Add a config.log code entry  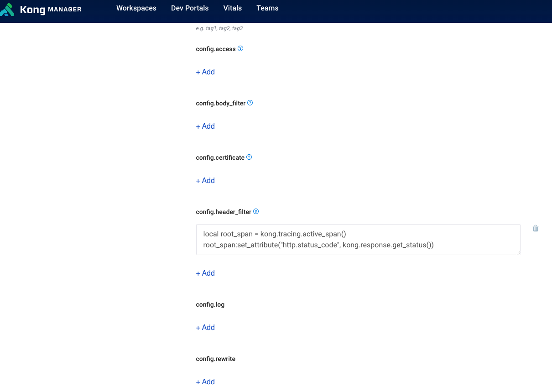coord(205,327)
